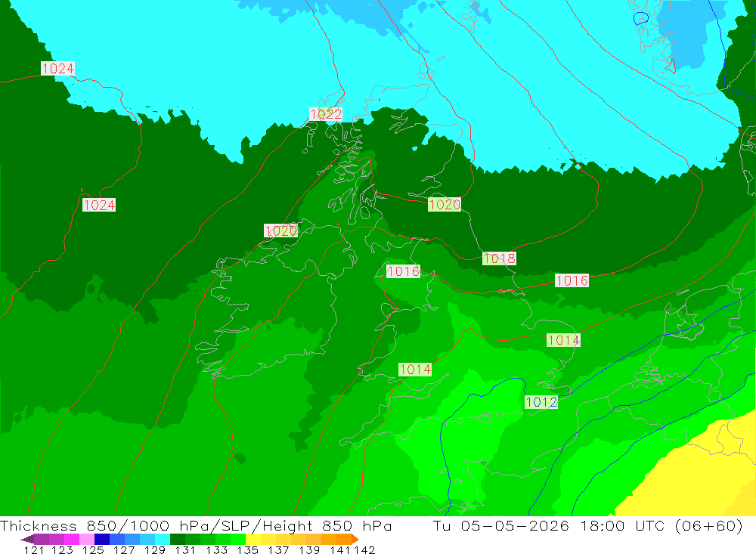This screenshot has height=554, width=756.
Task: Click the 1024 label below the other 1024
Action: tap(99, 205)
